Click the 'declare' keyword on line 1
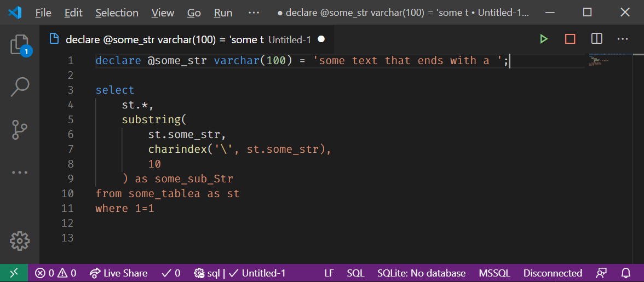 [118, 61]
